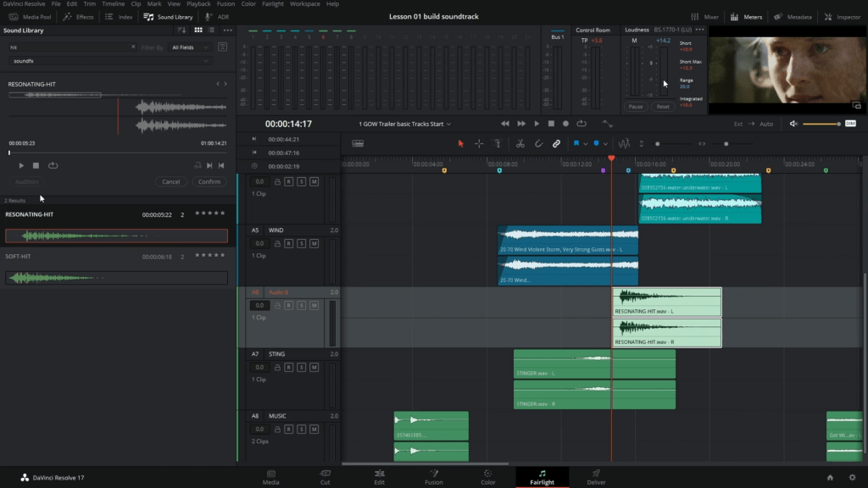
Task: Mute the WIND track
Action: tap(314, 243)
